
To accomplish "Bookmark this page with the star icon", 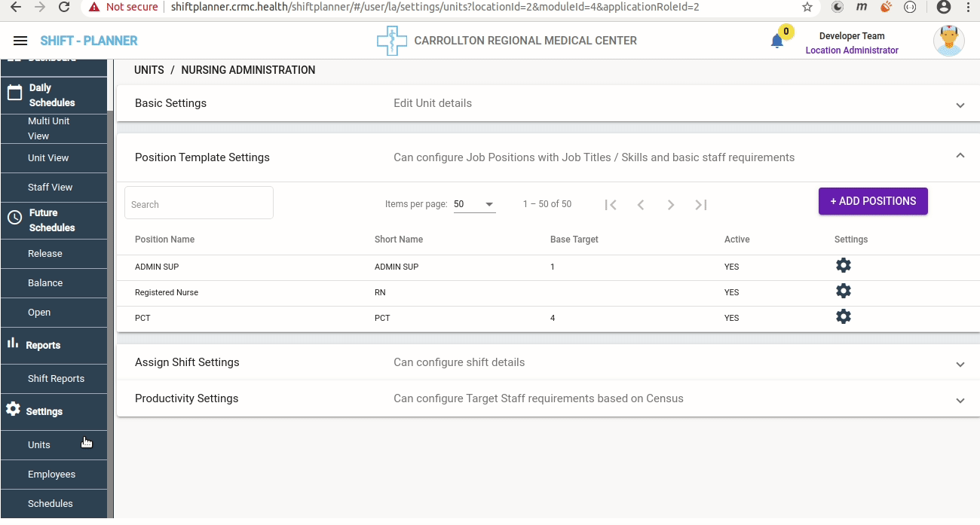I will pos(807,7).
